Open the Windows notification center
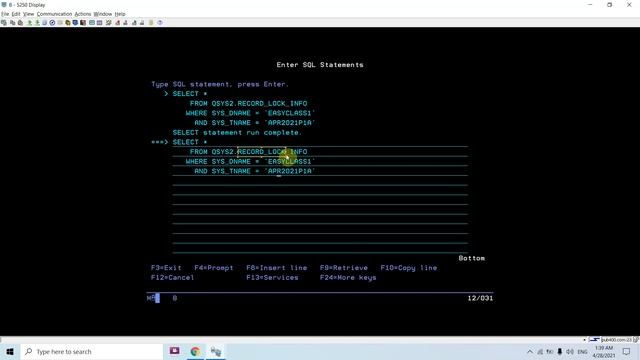Screen dimensions: 640x360 [627, 351]
